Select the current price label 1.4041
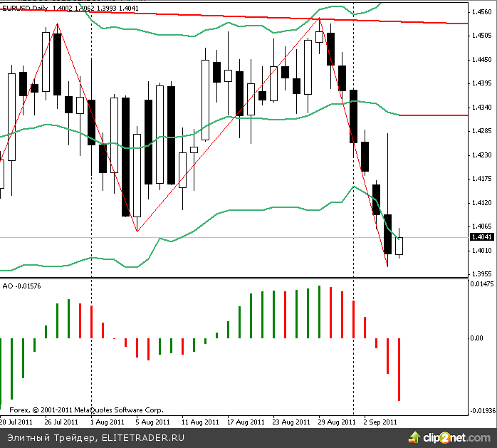 [481, 237]
